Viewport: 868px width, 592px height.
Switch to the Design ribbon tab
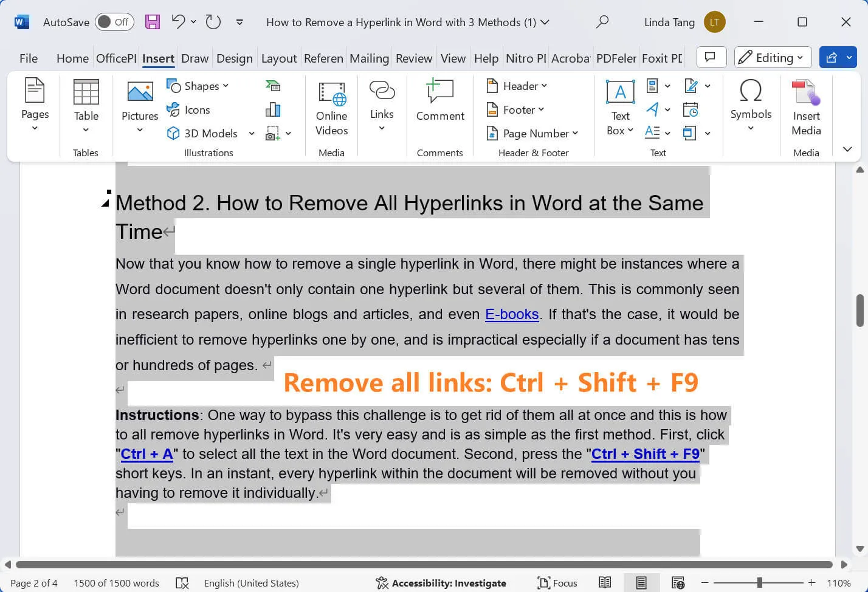coord(235,58)
